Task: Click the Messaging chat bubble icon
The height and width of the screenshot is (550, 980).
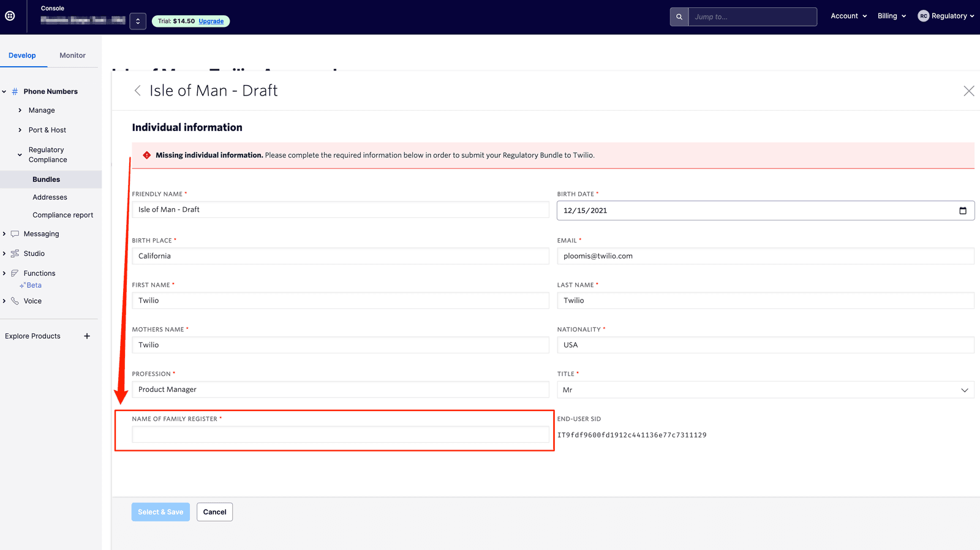Action: click(15, 234)
